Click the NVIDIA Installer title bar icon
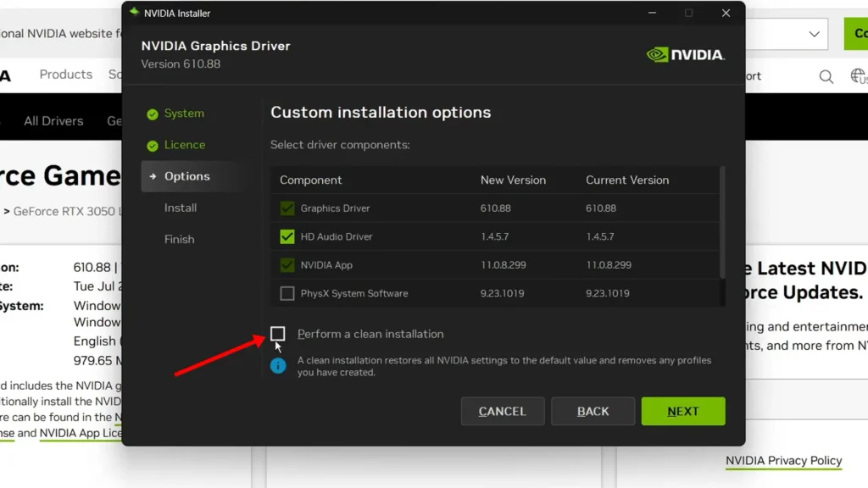 (x=134, y=12)
